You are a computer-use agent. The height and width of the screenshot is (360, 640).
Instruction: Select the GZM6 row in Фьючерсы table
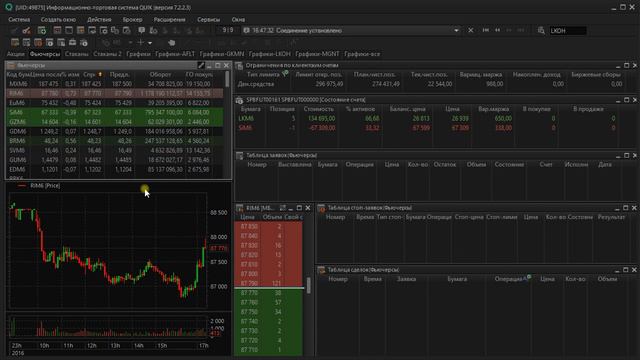pos(114,122)
